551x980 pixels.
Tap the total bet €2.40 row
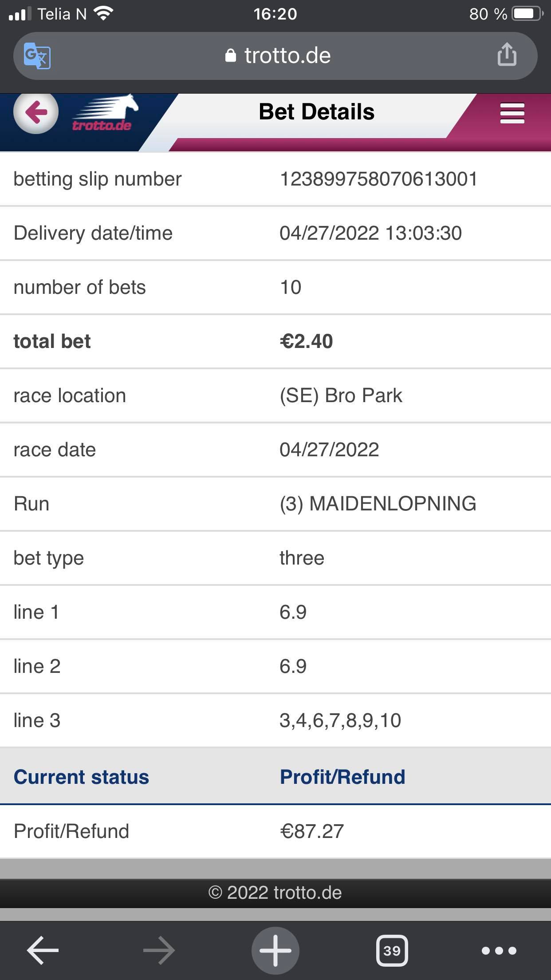tap(275, 341)
